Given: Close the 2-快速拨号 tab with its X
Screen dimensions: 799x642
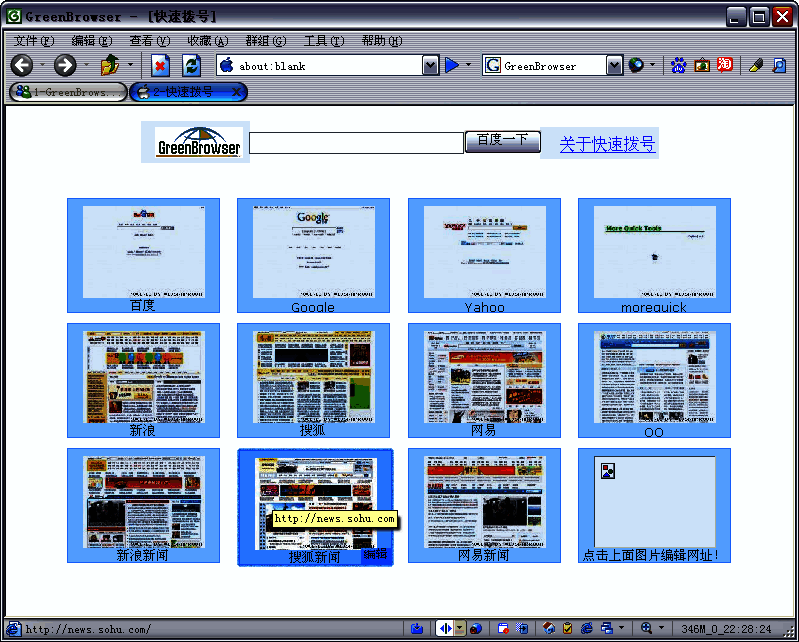Looking at the screenshot, I should pos(236,92).
